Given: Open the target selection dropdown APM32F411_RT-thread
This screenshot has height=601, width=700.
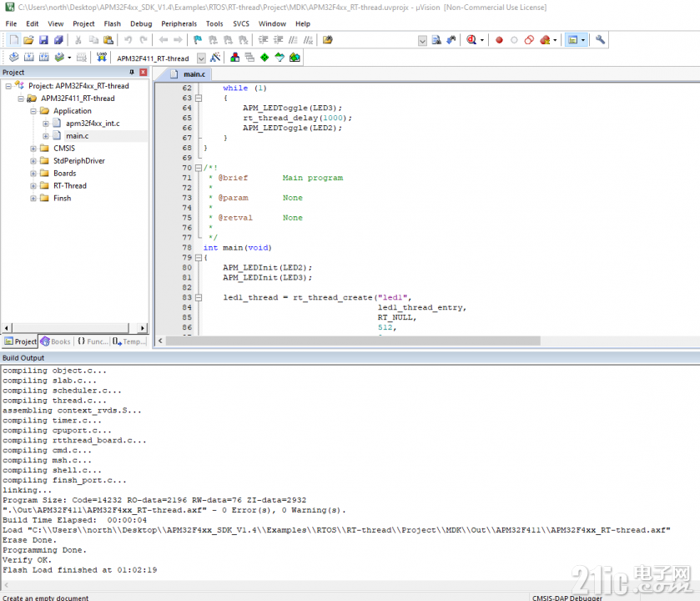Looking at the screenshot, I should tap(201, 58).
